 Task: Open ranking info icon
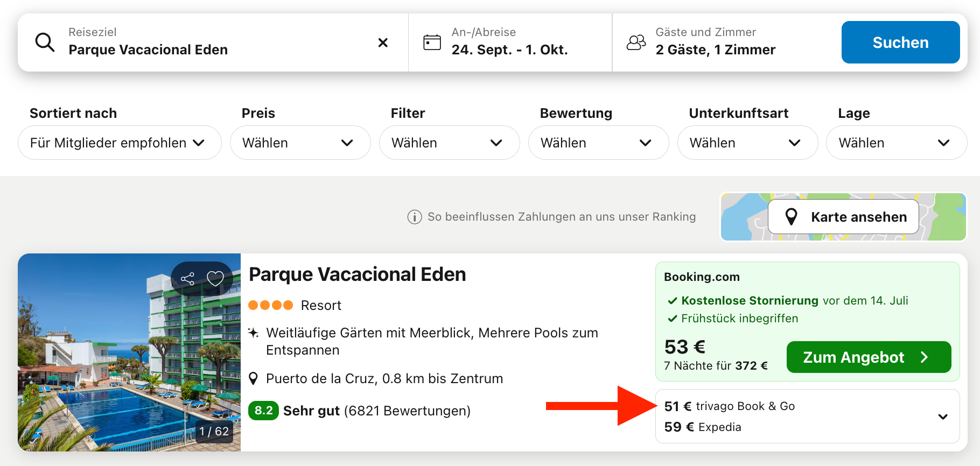(414, 217)
